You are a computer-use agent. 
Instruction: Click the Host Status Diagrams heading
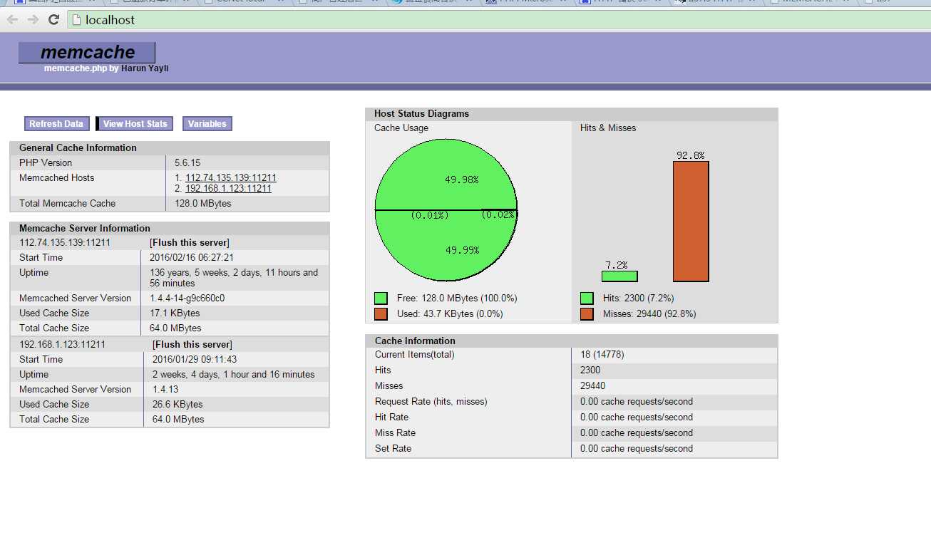coord(421,113)
